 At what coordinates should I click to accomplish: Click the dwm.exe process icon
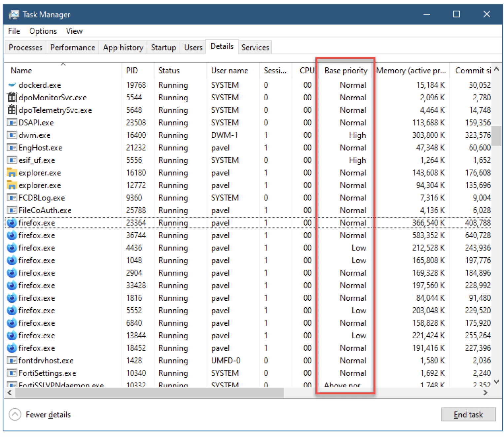click(x=12, y=135)
